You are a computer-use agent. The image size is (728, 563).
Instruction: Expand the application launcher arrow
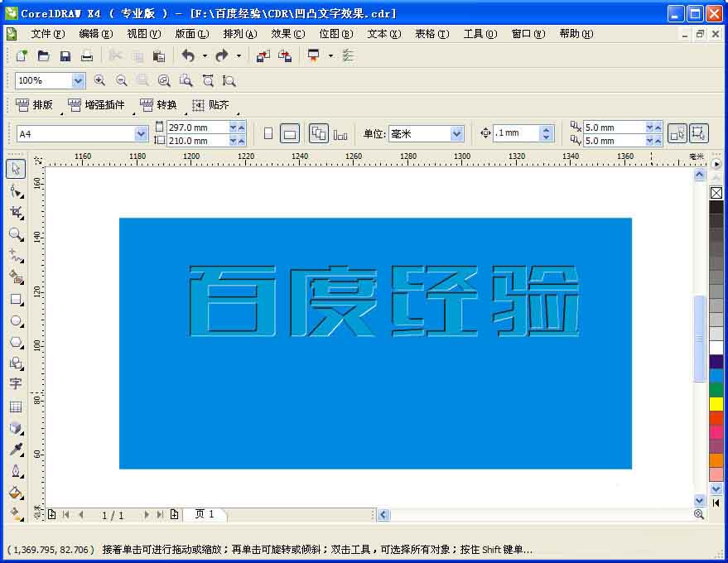(x=330, y=56)
